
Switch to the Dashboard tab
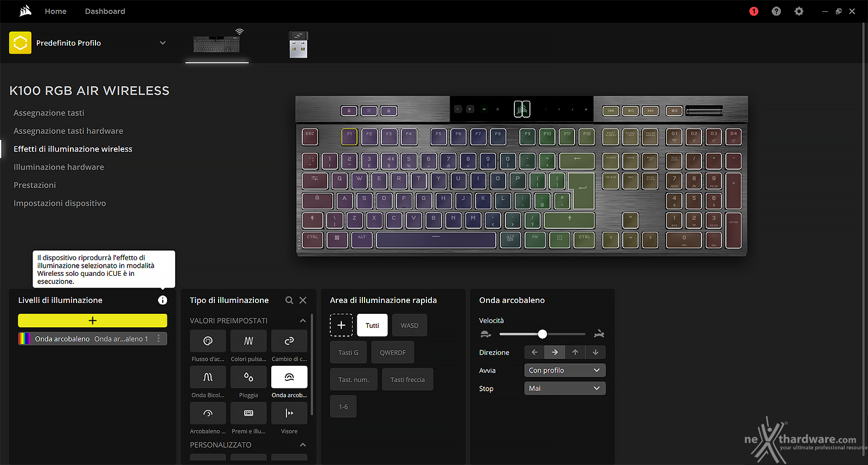click(105, 11)
